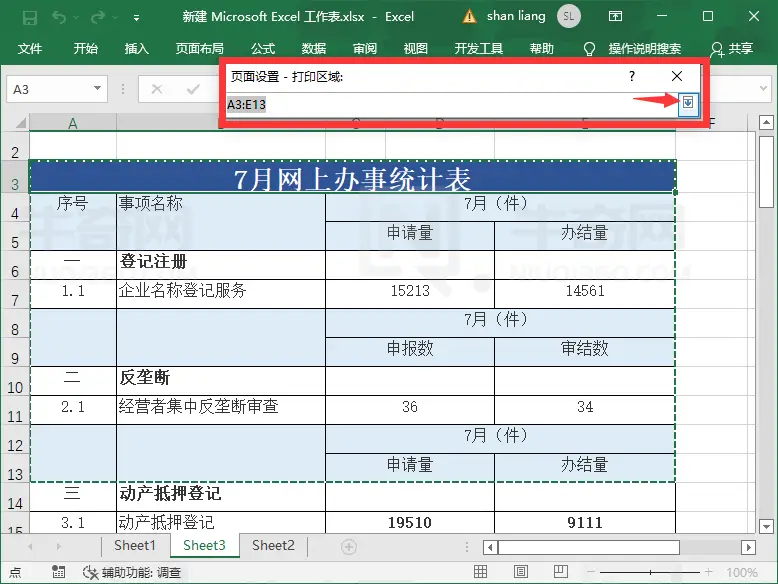Image resolution: width=778 pixels, height=584 pixels.
Task: Switch to the Sheet2 tab
Action: [273, 546]
